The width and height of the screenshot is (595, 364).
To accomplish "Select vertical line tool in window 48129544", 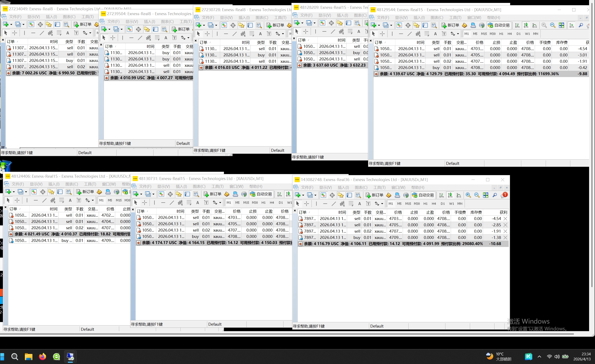I will tap(392, 34).
